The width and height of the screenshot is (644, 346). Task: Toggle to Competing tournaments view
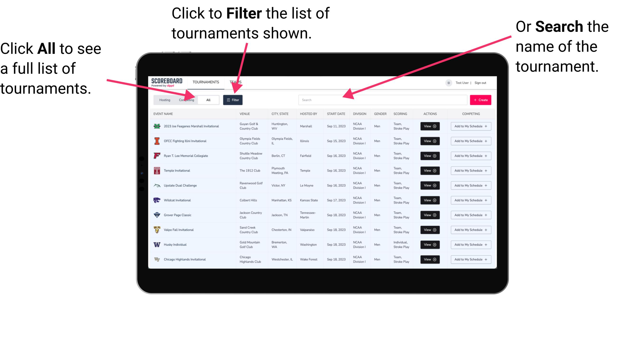(x=186, y=100)
